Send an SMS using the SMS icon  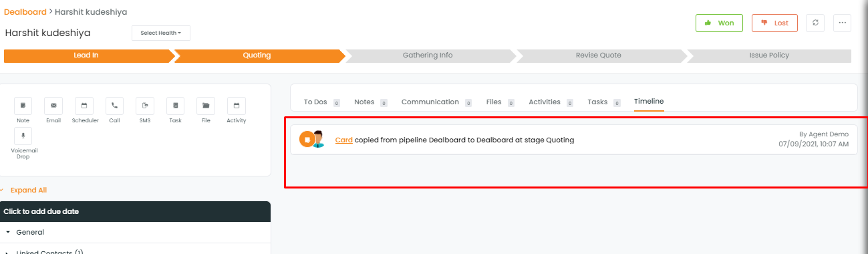point(145,106)
